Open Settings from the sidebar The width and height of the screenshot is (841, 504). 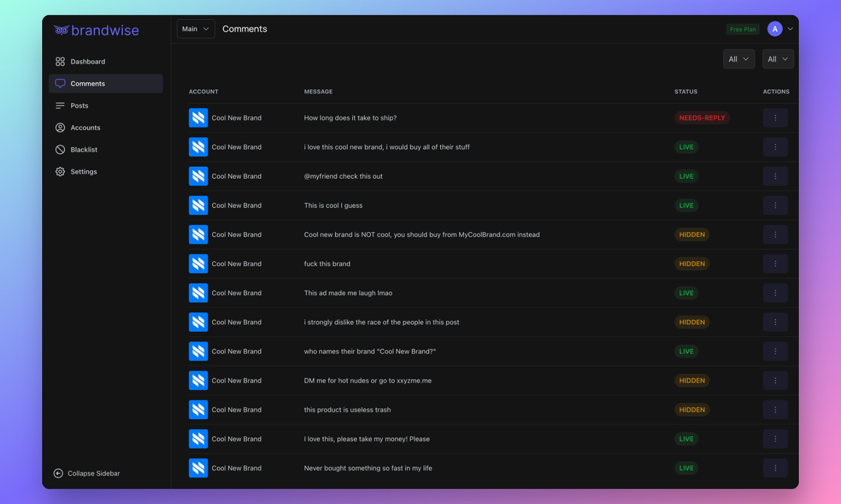pos(106,172)
